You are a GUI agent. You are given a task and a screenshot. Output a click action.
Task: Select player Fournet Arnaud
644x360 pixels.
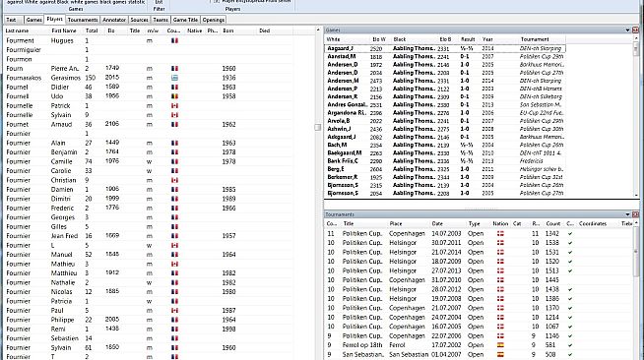pyautogui.click(x=148, y=124)
